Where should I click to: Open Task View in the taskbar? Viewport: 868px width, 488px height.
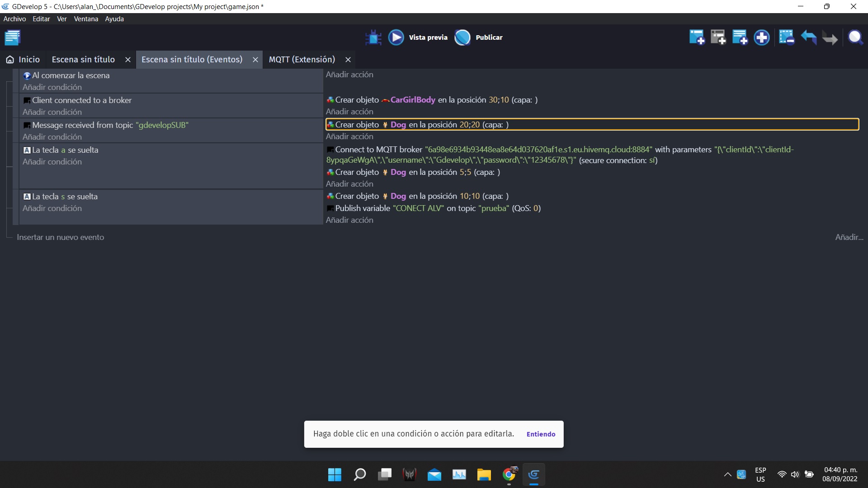coord(385,474)
